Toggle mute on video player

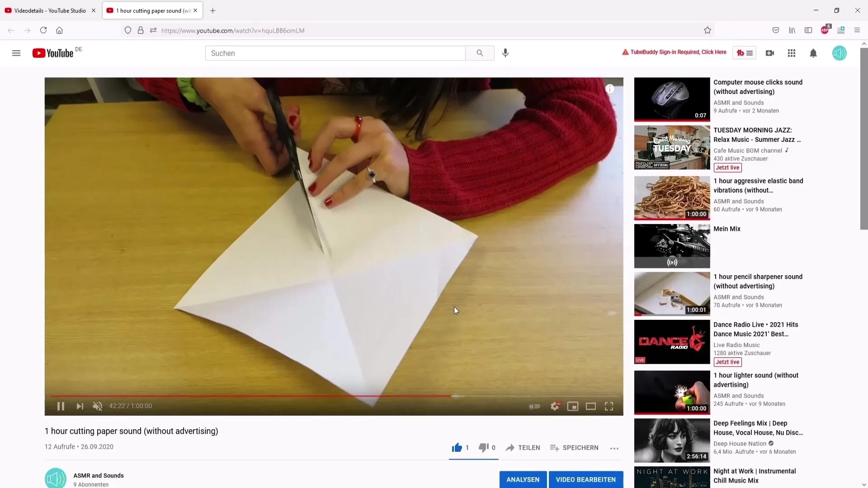click(97, 406)
